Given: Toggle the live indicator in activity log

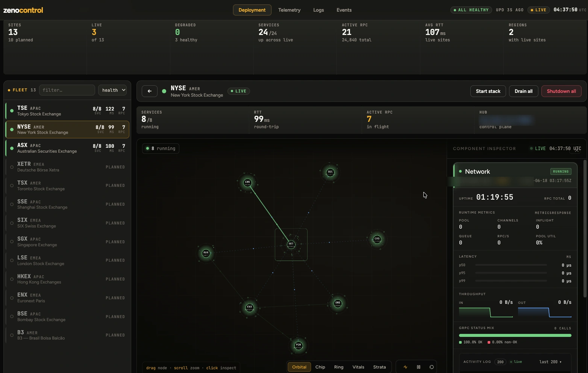Looking at the screenshot, I should pyautogui.click(x=516, y=362).
